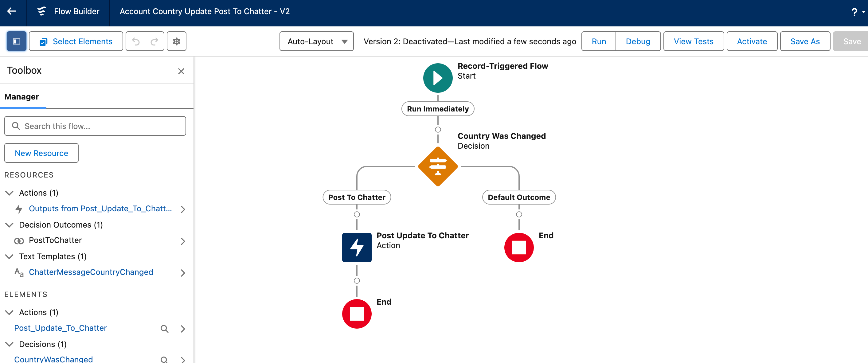
Task: Toggle Select Elements mode
Action: tap(76, 41)
